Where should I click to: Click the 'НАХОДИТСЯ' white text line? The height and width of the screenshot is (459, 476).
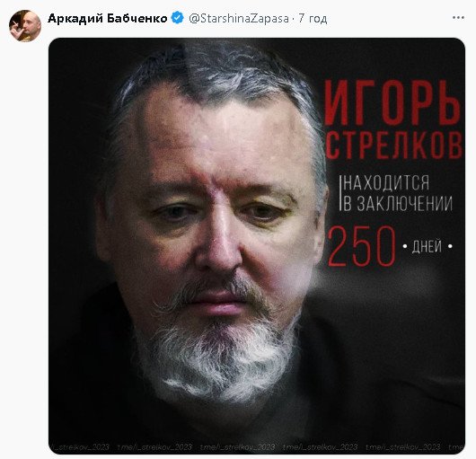coord(386,182)
